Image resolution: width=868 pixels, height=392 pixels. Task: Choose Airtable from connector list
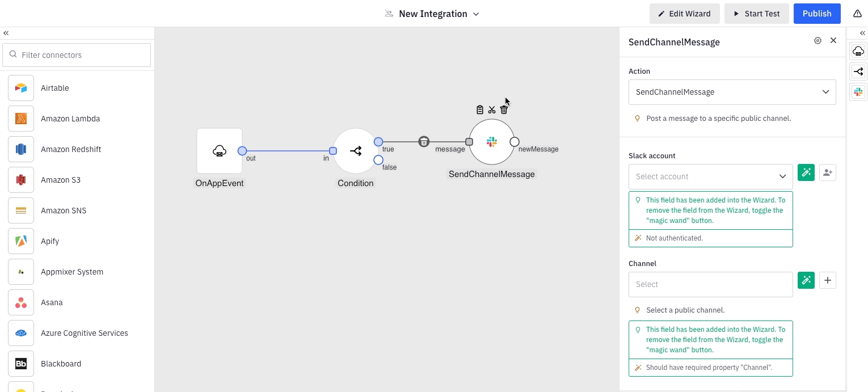[x=55, y=88]
